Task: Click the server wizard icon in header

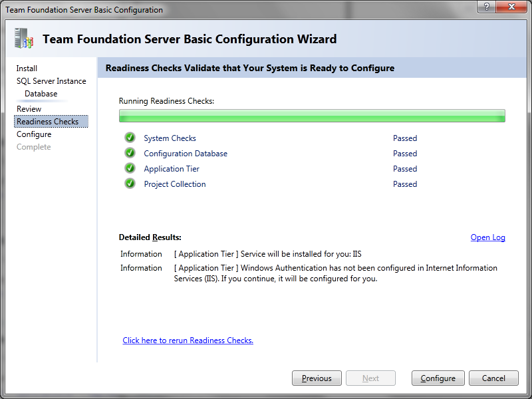Action: tap(24, 38)
